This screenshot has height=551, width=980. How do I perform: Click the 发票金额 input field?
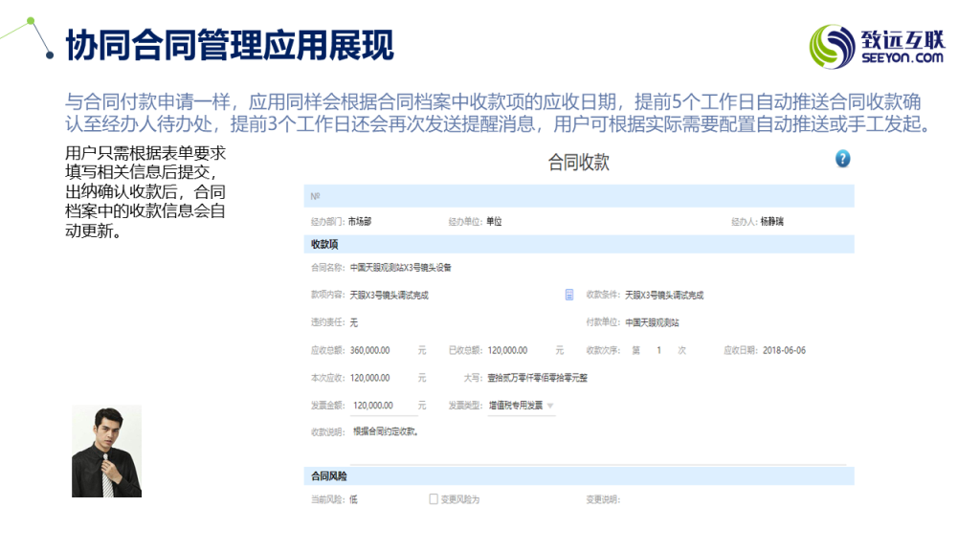[385, 406]
